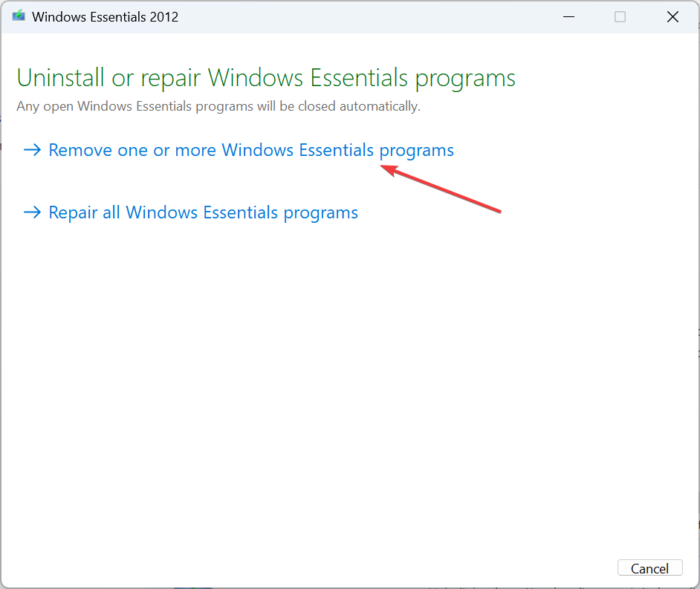This screenshot has height=589, width=700.
Task: Click the note about programs closing automatically
Action: (218, 107)
